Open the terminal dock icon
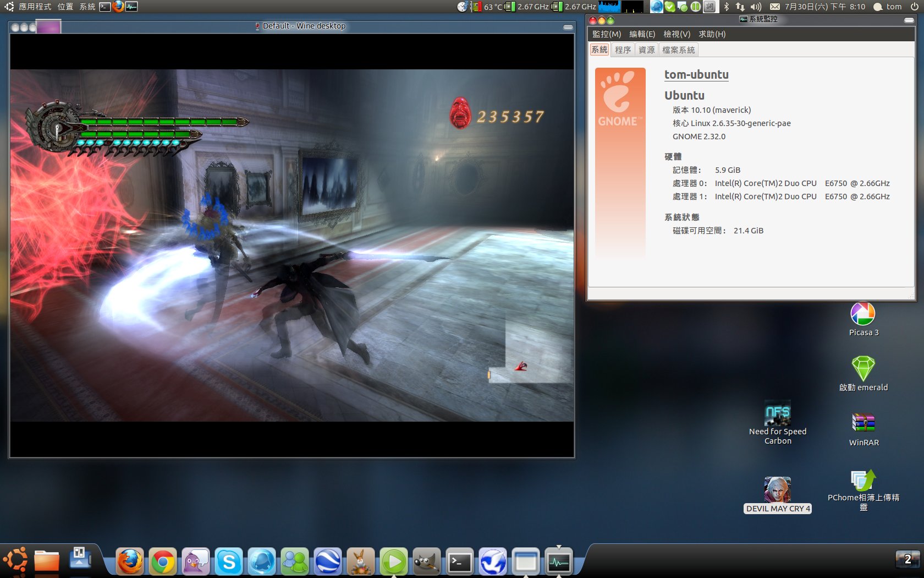Screen dimensions: 924x578 [460, 561]
